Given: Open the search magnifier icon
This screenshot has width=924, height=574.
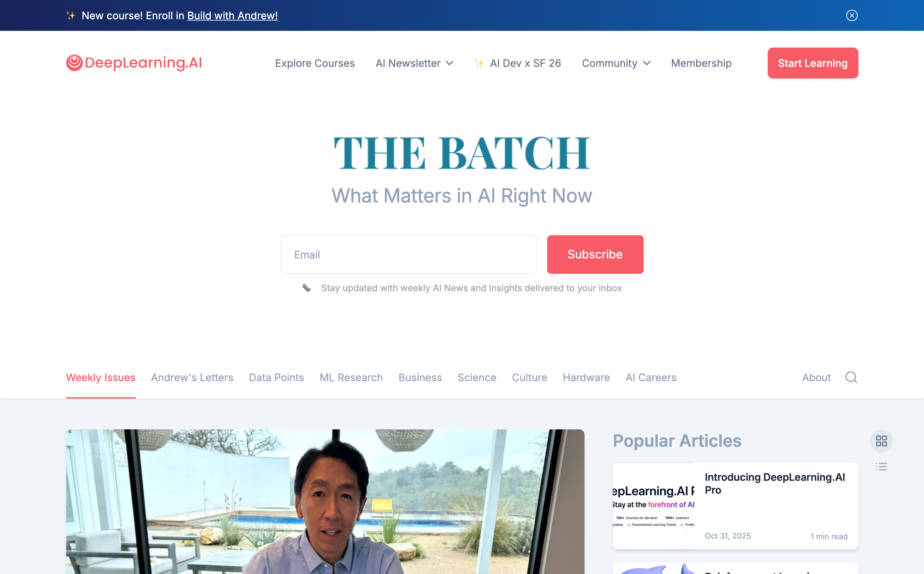Looking at the screenshot, I should tap(851, 377).
